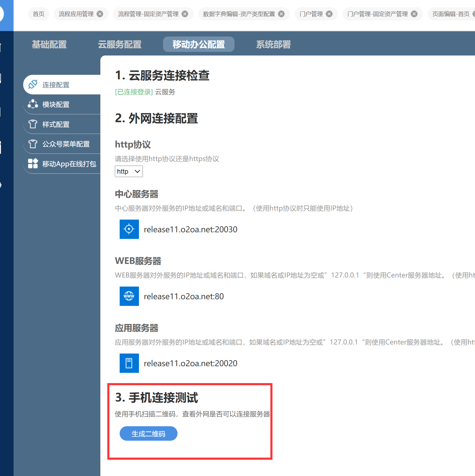Open the http protocol dropdown

click(129, 171)
